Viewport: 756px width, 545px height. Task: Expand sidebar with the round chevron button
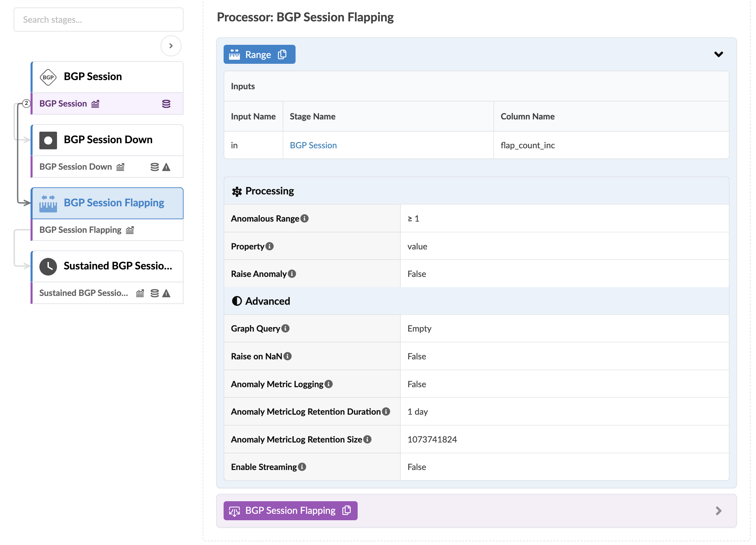coord(171,46)
